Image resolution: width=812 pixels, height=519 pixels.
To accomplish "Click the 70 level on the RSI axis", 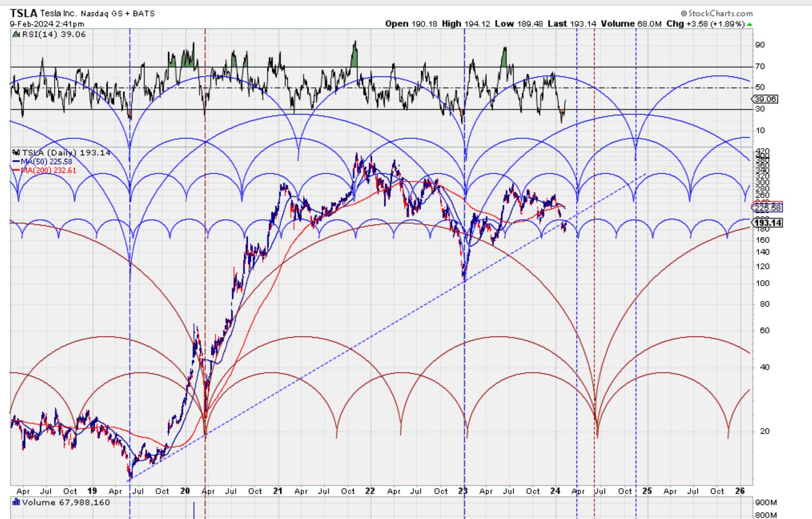I will (760, 67).
